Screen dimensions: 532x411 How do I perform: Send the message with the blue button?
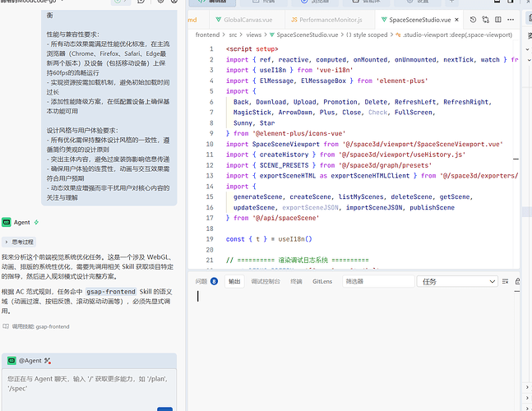[165, 409]
